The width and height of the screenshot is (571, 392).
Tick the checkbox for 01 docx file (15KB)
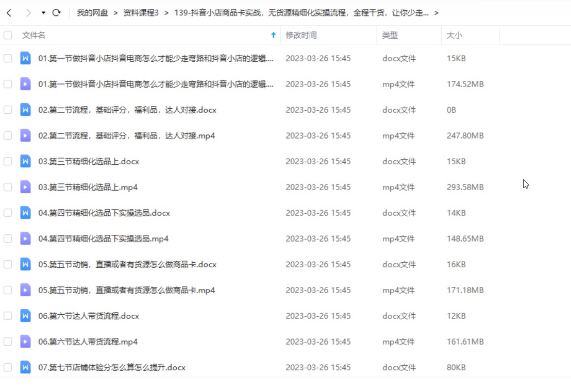tap(8, 58)
